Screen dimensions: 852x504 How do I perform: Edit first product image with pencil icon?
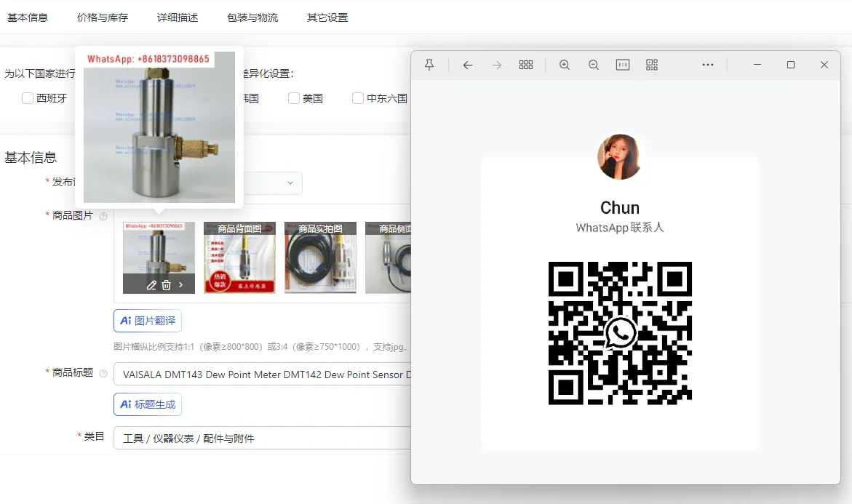pyautogui.click(x=151, y=285)
